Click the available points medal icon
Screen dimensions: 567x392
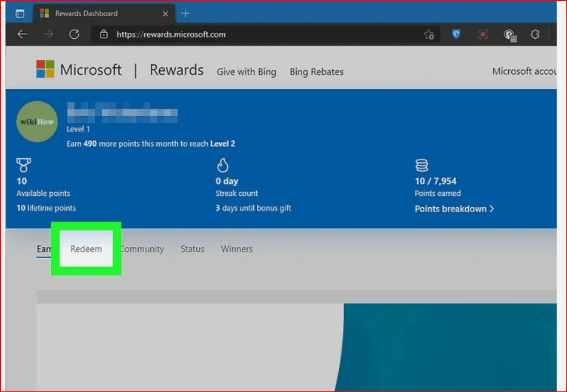pyautogui.click(x=24, y=165)
